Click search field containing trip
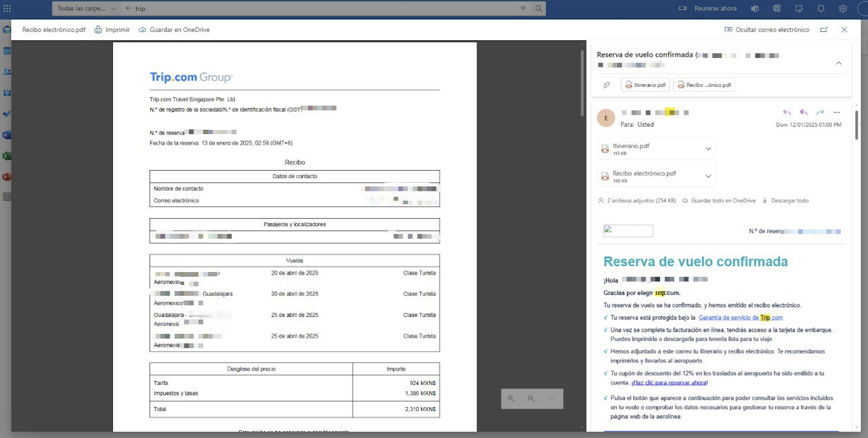868x438 pixels. click(326, 9)
